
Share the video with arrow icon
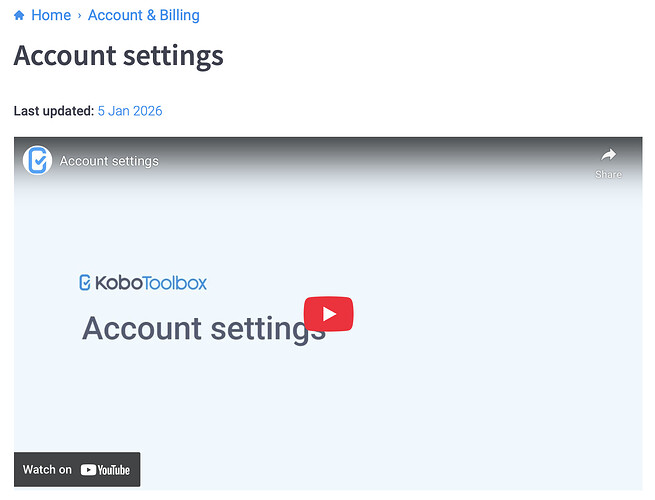click(x=608, y=163)
